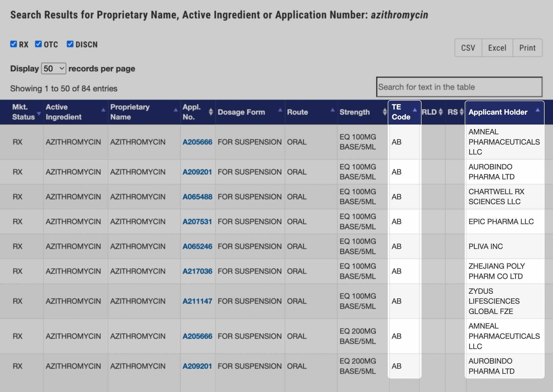
Task: Select 'EPIC PHARMA LLC' applicant cell
Action: [505, 222]
